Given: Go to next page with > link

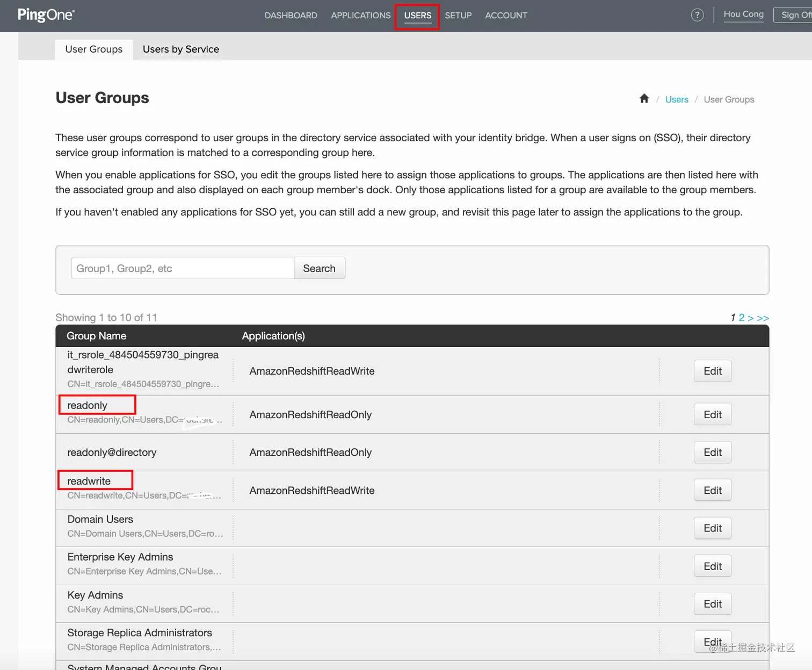Looking at the screenshot, I should [751, 318].
